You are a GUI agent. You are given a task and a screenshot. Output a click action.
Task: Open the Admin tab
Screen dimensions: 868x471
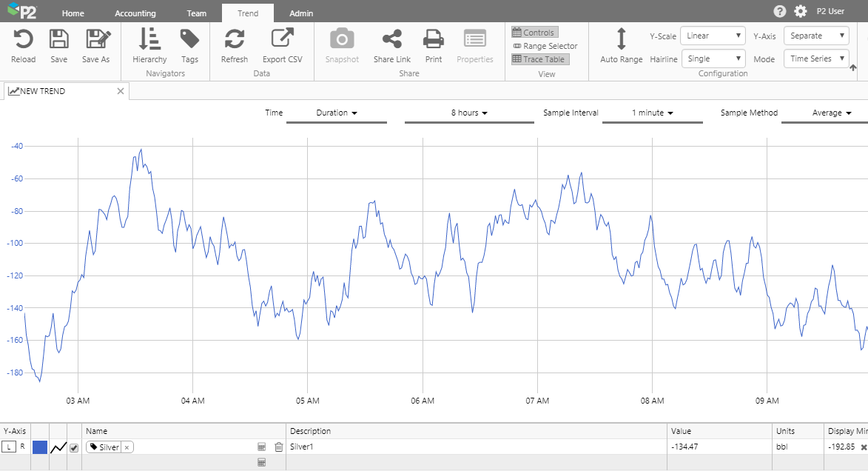pos(300,13)
